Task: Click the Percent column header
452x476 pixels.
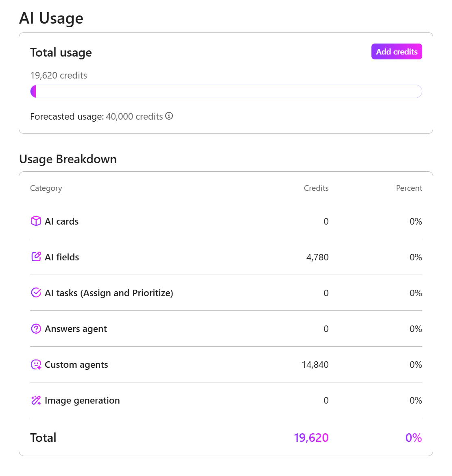Action: click(x=409, y=188)
